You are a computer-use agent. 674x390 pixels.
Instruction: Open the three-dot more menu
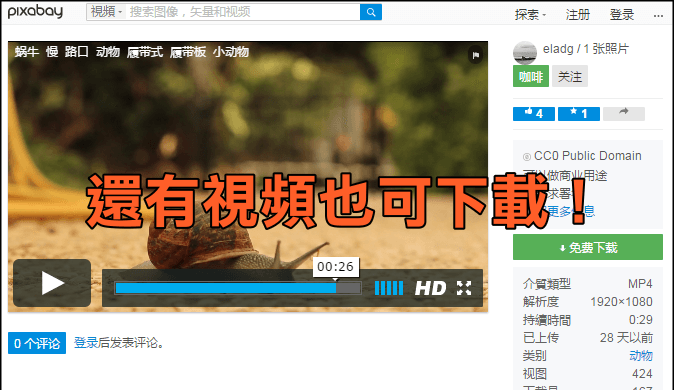pos(658,15)
